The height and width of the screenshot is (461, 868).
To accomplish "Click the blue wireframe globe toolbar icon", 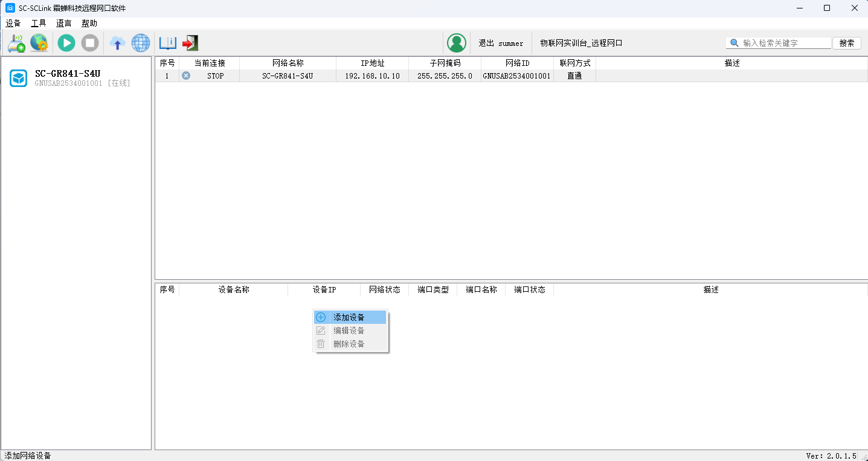I will pos(141,43).
